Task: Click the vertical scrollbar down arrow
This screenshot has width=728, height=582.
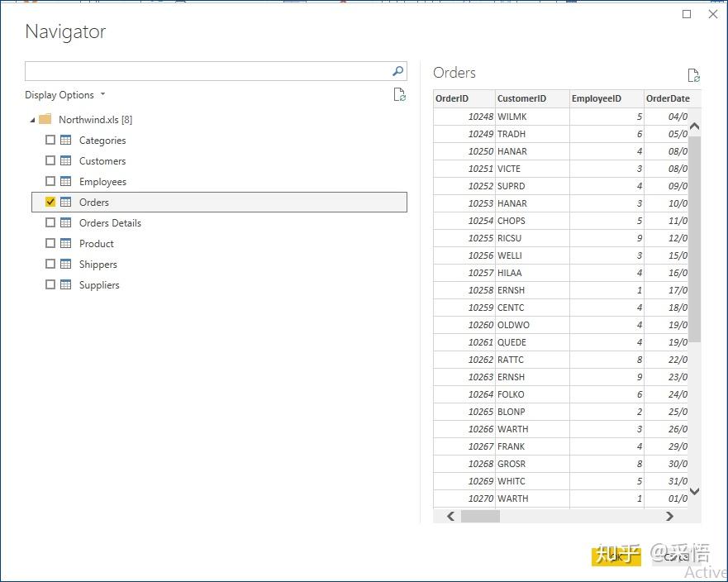Action: (x=694, y=491)
